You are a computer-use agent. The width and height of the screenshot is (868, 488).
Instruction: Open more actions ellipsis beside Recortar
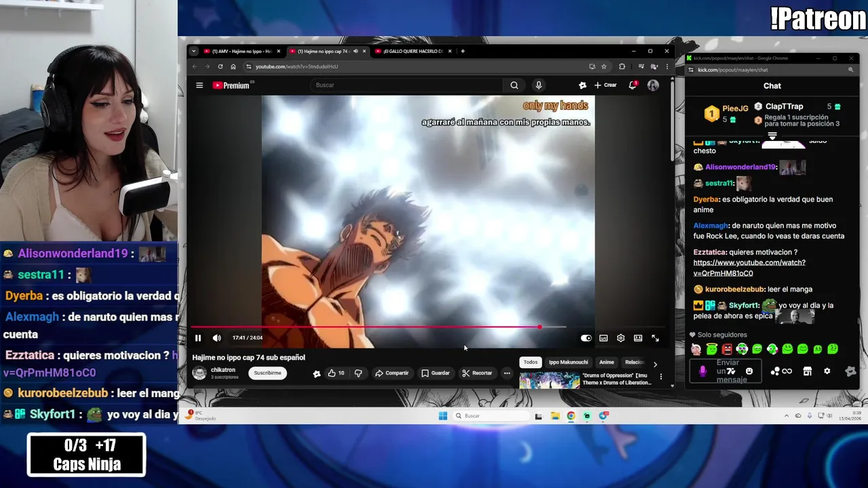[x=507, y=373]
